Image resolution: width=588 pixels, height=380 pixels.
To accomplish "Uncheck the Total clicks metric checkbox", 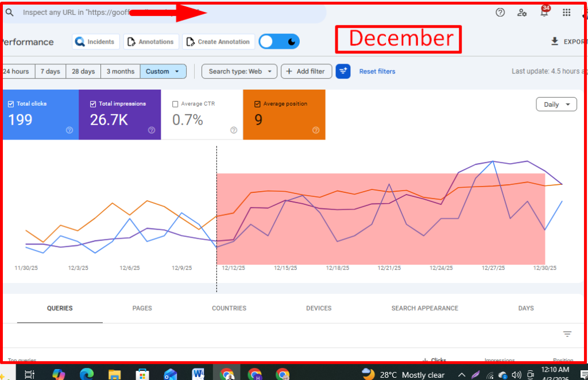I will [11, 104].
